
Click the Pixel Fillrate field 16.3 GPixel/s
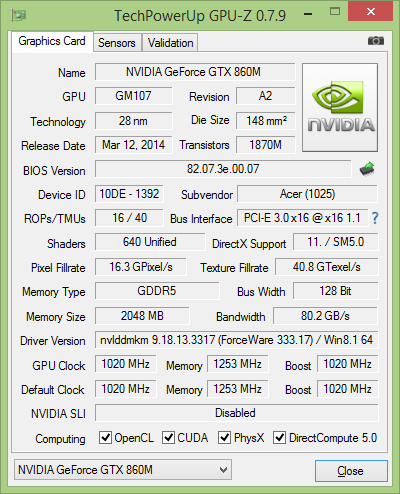(141, 267)
